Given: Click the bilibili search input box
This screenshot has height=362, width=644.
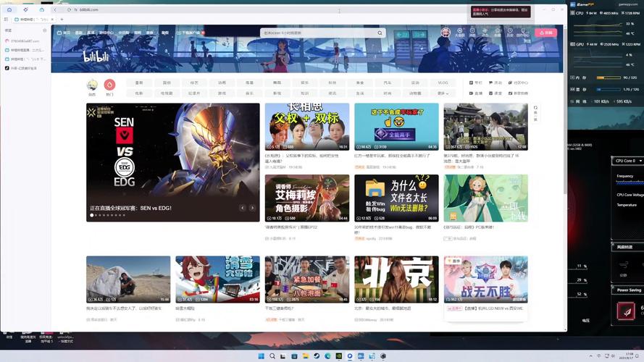Looking at the screenshot, I should (318, 33).
